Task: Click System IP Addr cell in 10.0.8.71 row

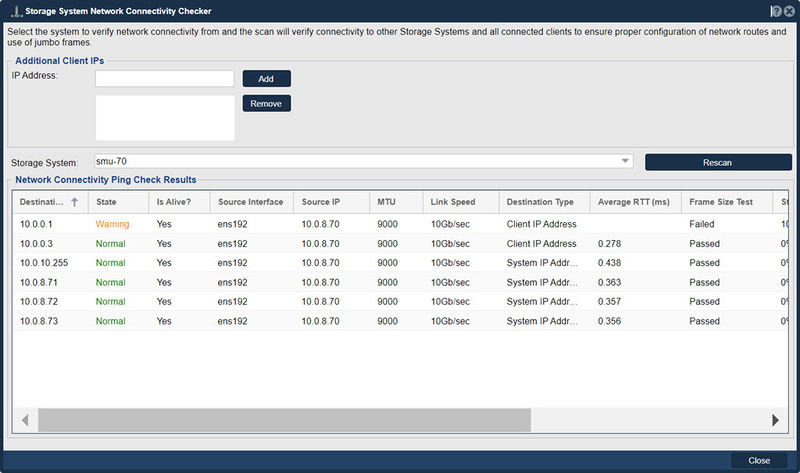Action: tap(542, 282)
